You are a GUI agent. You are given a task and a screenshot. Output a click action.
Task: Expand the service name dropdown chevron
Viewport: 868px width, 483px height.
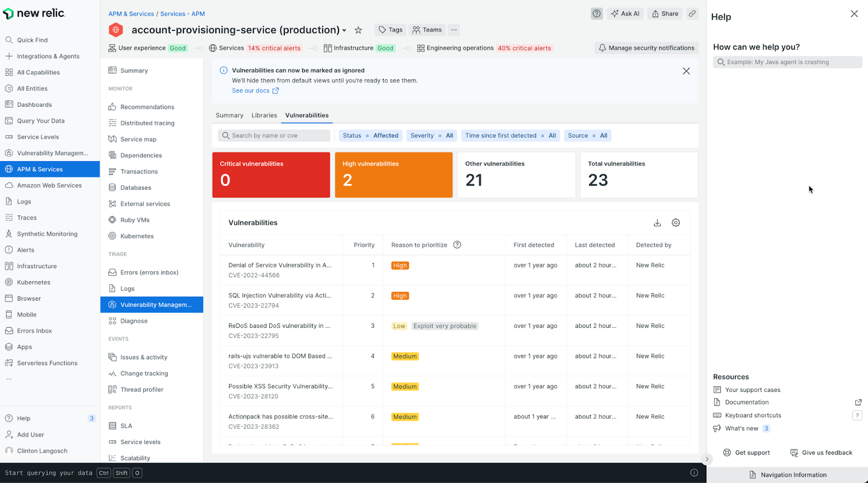click(344, 30)
